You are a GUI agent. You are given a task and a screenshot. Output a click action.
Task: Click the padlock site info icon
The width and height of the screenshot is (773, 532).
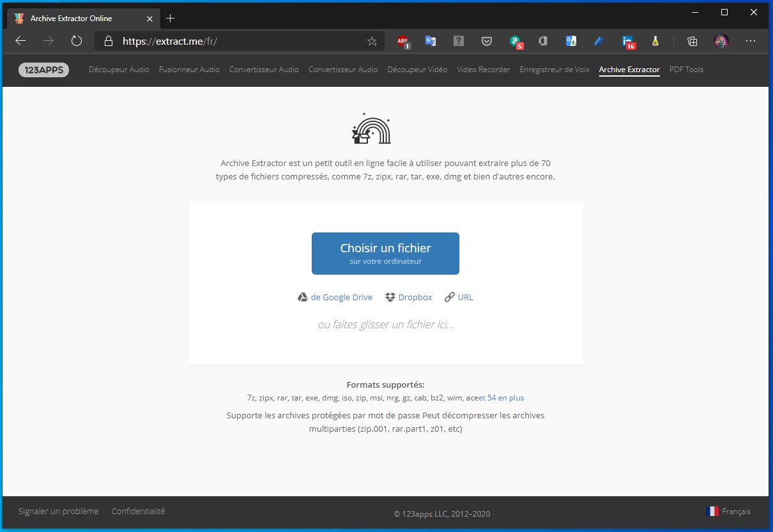point(109,41)
